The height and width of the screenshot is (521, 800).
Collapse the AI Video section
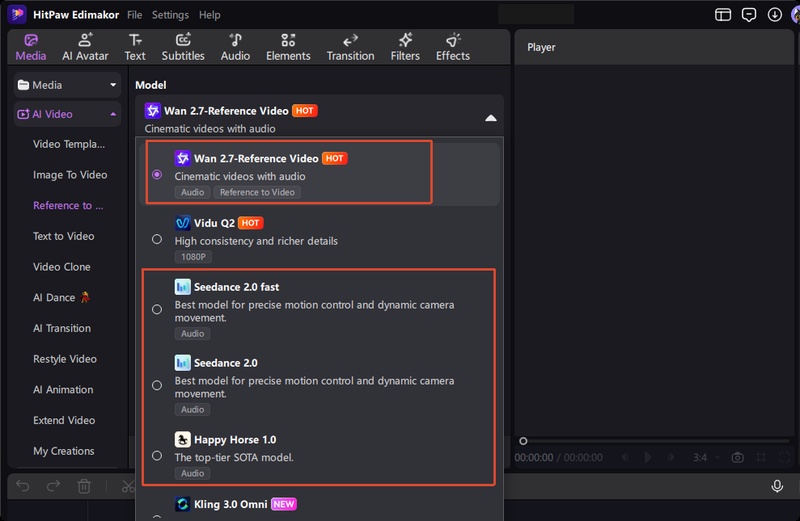coord(113,114)
